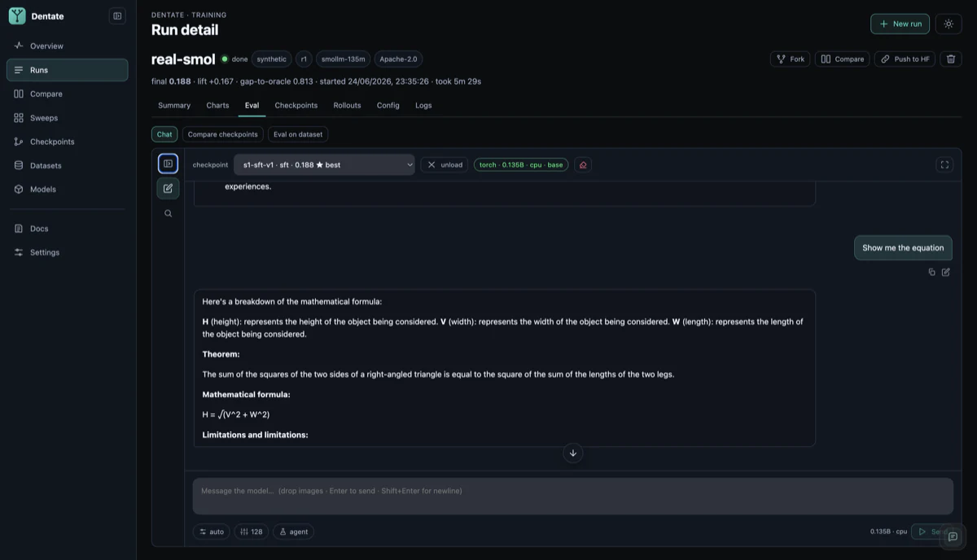977x560 pixels.
Task: Edit the user message
Action: pyautogui.click(x=945, y=272)
